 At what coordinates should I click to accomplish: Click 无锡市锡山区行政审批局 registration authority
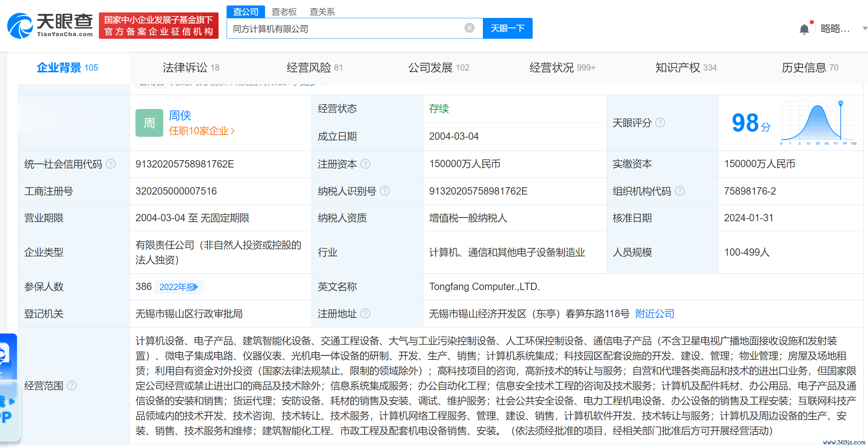point(189,313)
